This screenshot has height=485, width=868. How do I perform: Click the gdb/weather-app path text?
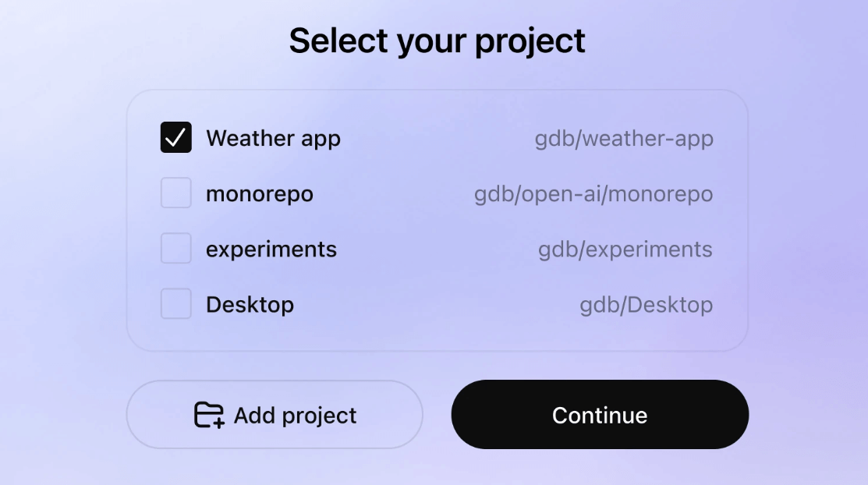[x=624, y=139]
